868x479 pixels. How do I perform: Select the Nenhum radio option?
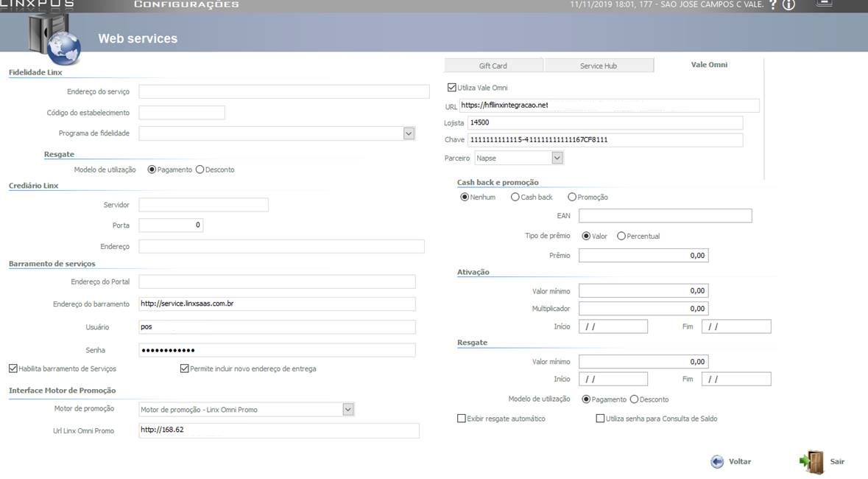465,197
